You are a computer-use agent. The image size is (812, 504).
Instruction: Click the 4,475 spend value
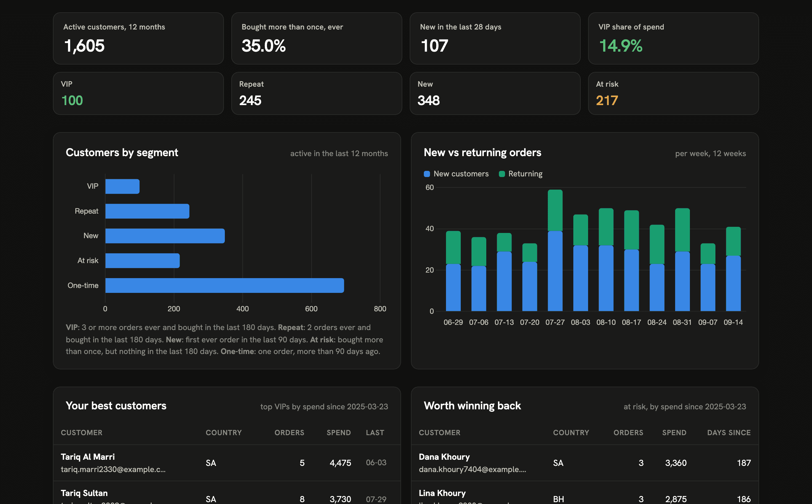point(340,463)
